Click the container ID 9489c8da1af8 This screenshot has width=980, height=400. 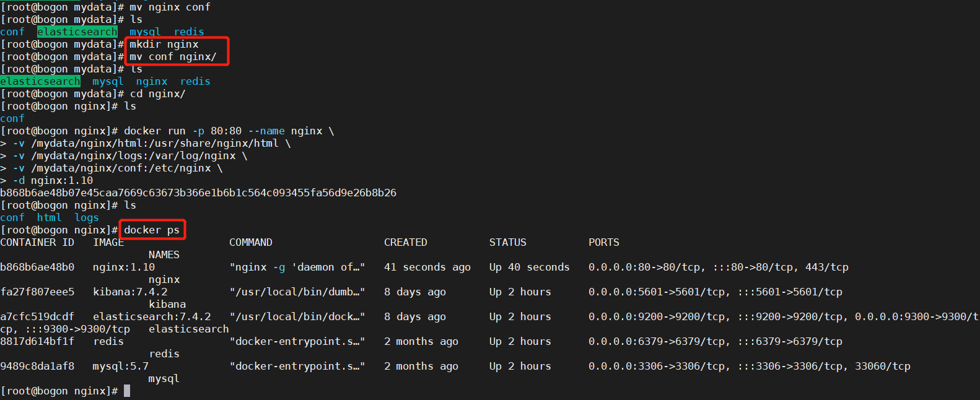tap(37, 366)
